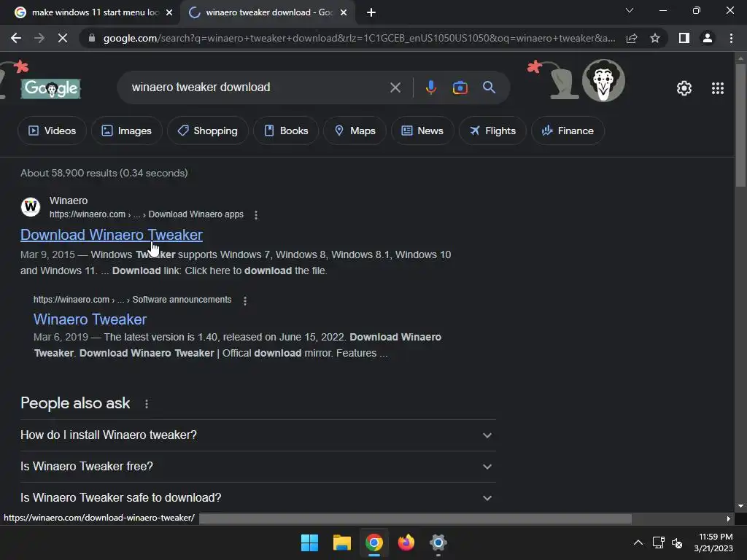This screenshot has width=747, height=560.
Task: Open the side panel icon in toolbar
Action: pyautogui.click(x=684, y=38)
